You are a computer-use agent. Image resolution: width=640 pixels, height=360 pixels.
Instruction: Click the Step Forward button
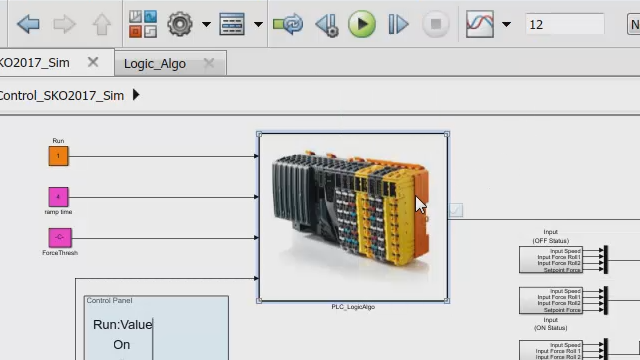pos(398,24)
